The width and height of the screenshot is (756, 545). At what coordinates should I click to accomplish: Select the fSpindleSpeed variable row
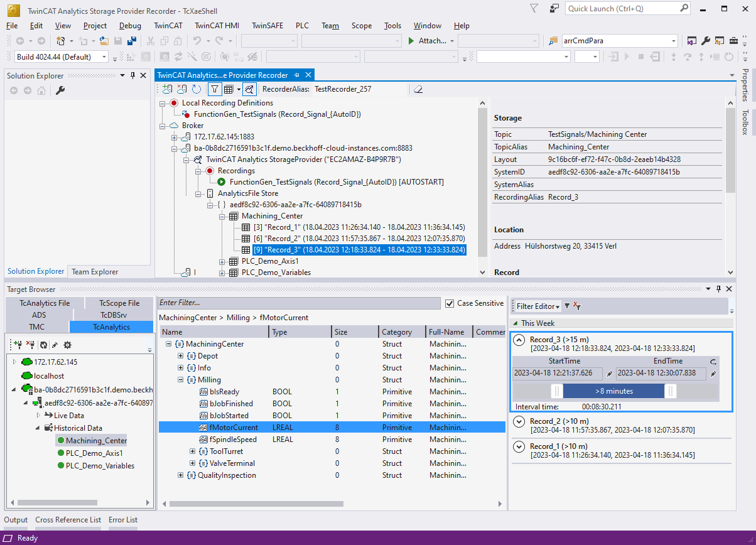[x=332, y=440]
